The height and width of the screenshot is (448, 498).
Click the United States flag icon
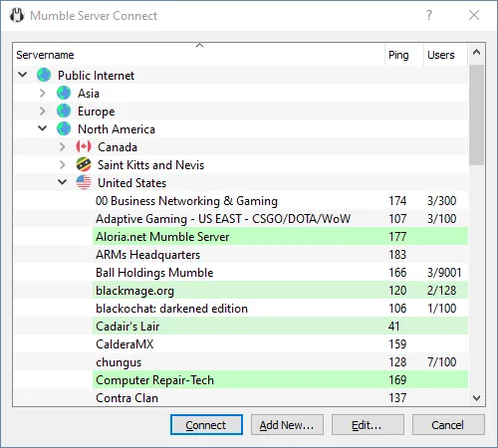[x=84, y=182]
